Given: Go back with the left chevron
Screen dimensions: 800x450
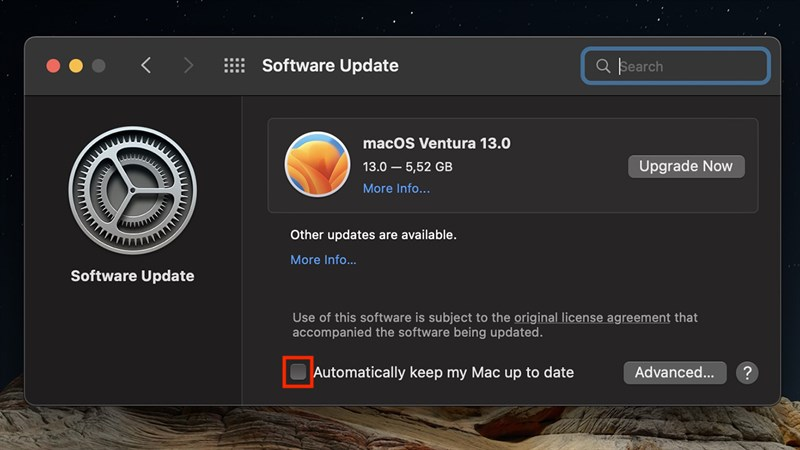Looking at the screenshot, I should click(x=146, y=65).
